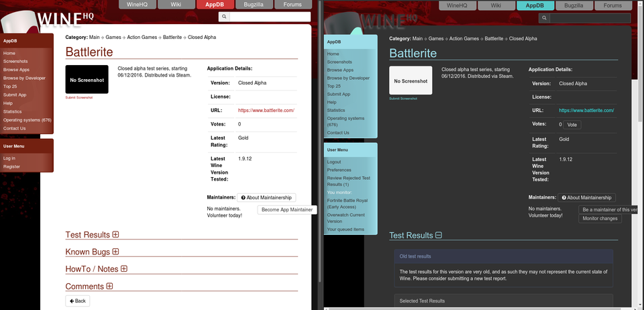Screen dimensions: 644x310
Task: Click the search icon in the right dark-themed page
Action: 544,18
